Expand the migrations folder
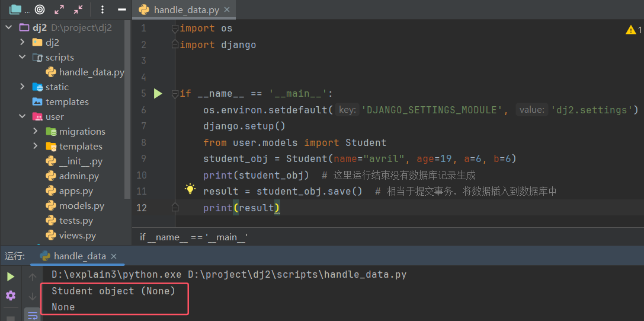This screenshot has height=321, width=644. [x=36, y=131]
